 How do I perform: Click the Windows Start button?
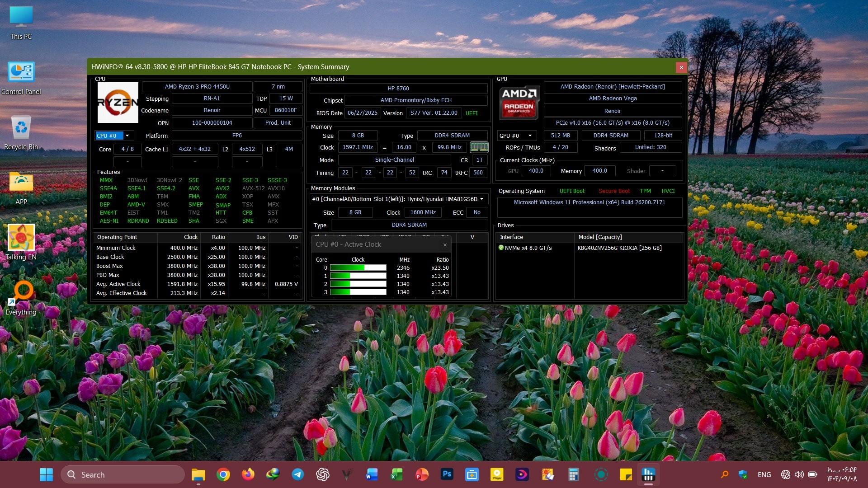click(46, 474)
